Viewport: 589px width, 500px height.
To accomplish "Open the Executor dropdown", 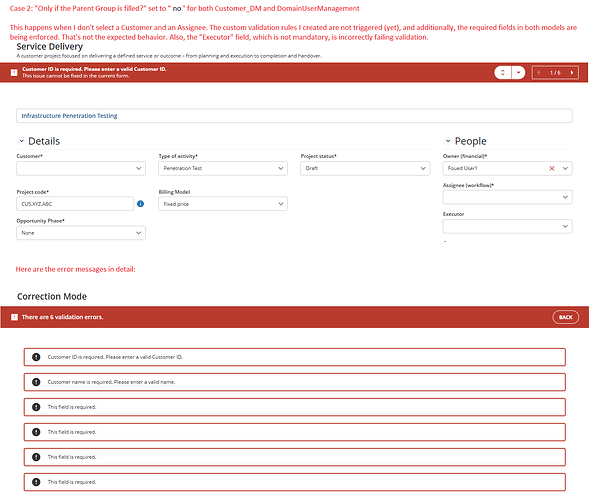I will (507, 227).
